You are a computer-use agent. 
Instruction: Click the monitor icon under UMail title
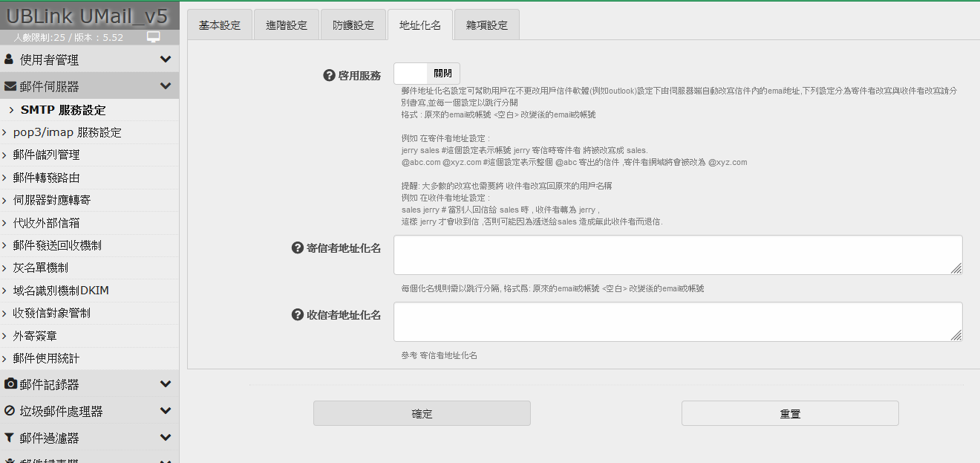pyautogui.click(x=154, y=37)
